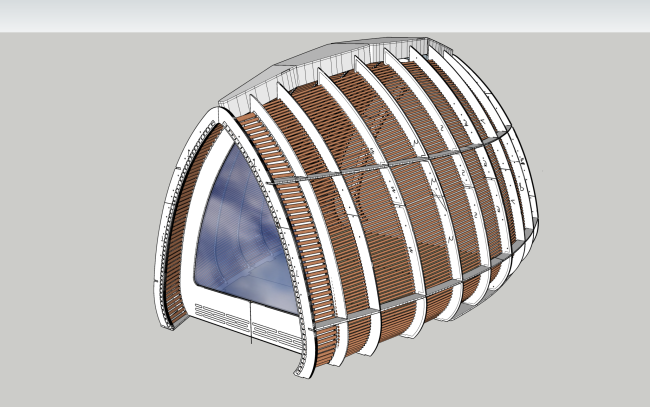The width and height of the screenshot is (650, 407).
Task: Select the right foot of the front arch
Action: pyautogui.click(x=304, y=366)
